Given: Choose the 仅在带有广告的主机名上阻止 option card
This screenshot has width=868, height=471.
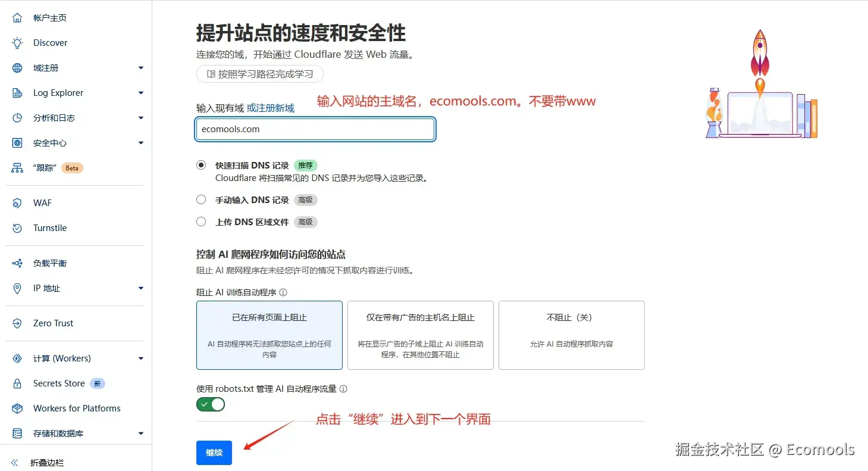Looking at the screenshot, I should point(421,335).
